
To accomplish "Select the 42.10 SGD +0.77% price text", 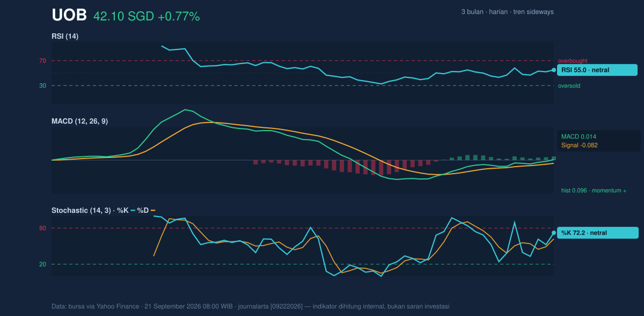I will tap(147, 17).
